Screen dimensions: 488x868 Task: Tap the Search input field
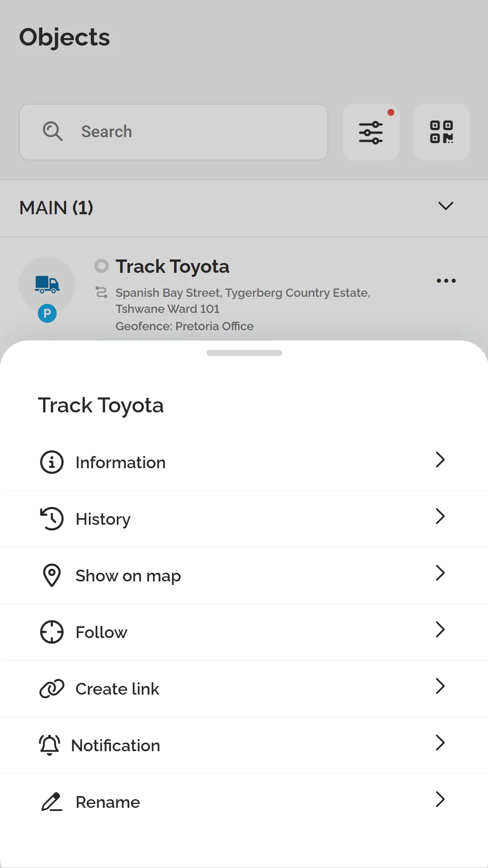click(x=173, y=132)
